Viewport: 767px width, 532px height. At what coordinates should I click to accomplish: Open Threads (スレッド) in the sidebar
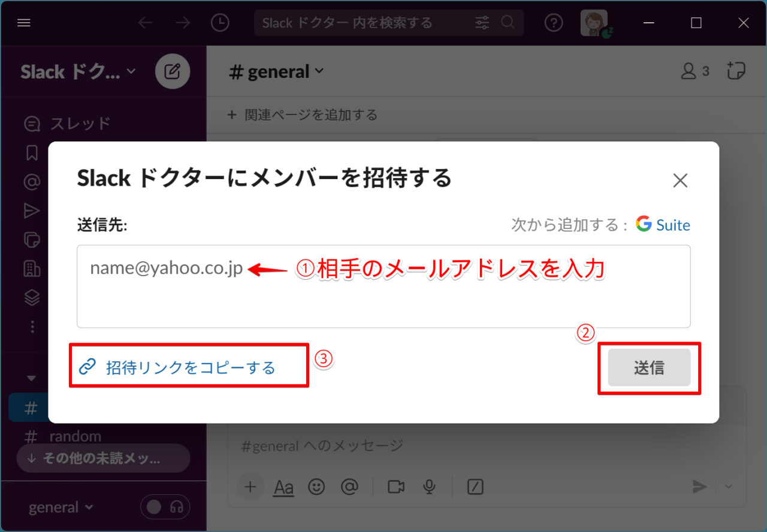point(67,123)
